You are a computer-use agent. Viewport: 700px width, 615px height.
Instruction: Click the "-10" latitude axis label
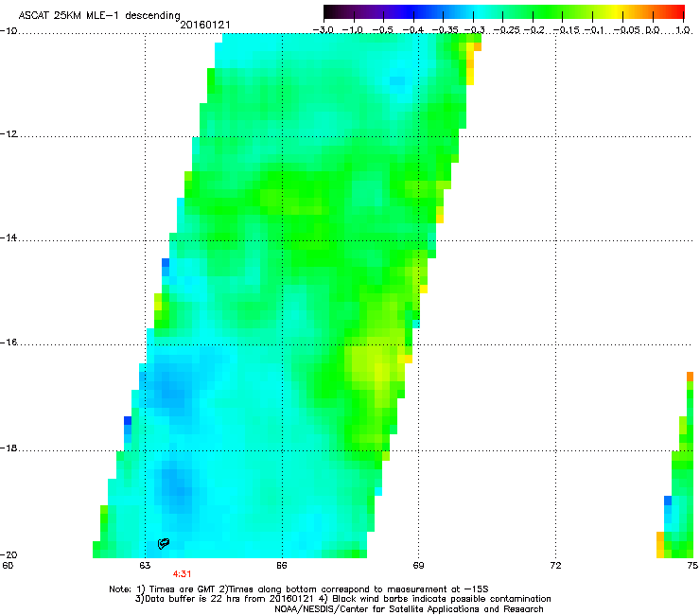(x=9, y=30)
